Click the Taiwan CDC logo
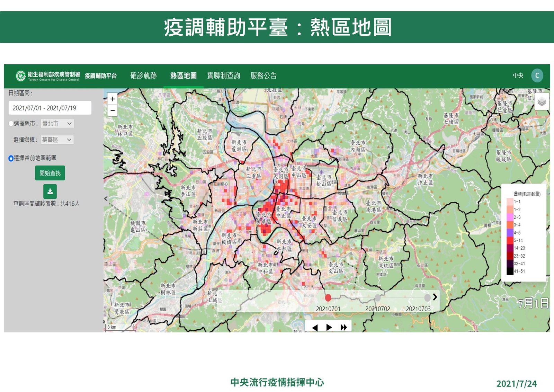The height and width of the screenshot is (392, 554). pyautogui.click(x=21, y=75)
